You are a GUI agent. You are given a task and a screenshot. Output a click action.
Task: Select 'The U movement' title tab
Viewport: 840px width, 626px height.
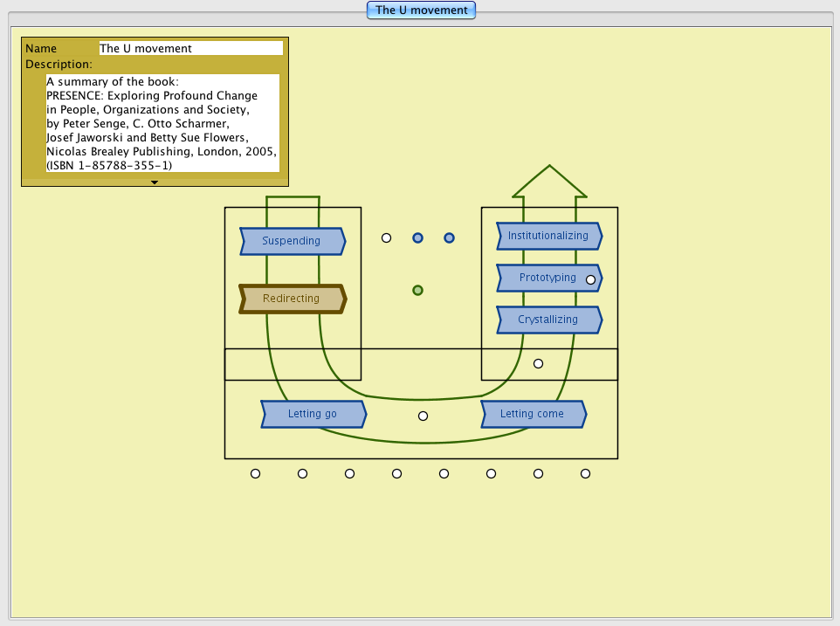pyautogui.click(x=421, y=10)
